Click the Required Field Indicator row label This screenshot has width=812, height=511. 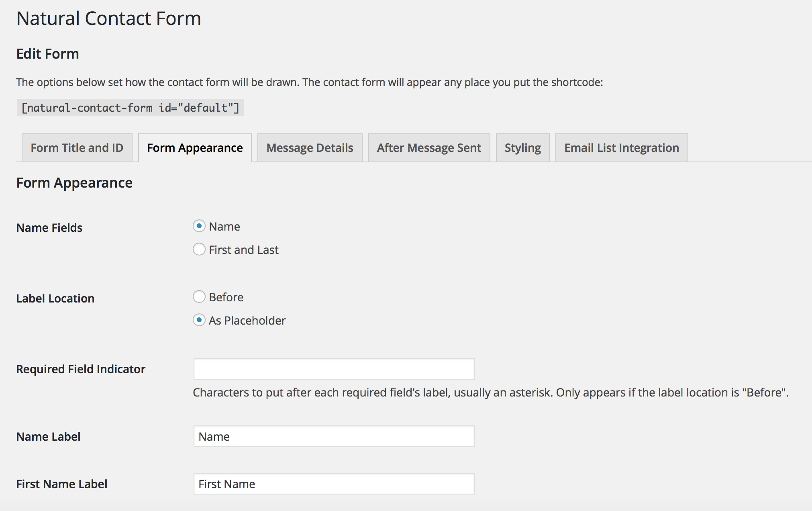click(x=81, y=369)
